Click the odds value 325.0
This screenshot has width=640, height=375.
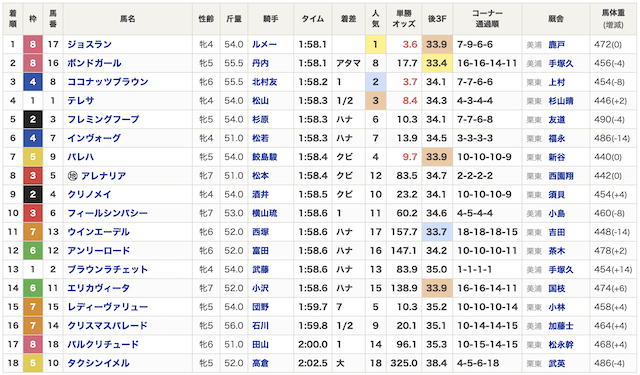click(404, 363)
